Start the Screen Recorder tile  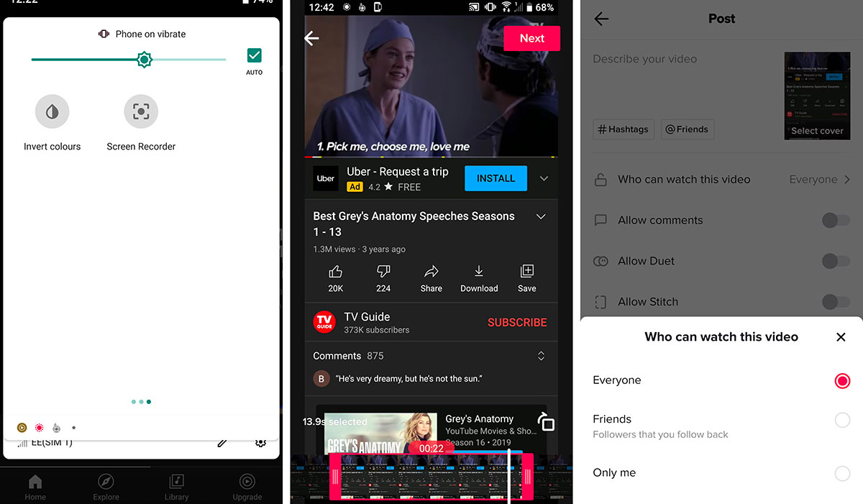point(141,112)
